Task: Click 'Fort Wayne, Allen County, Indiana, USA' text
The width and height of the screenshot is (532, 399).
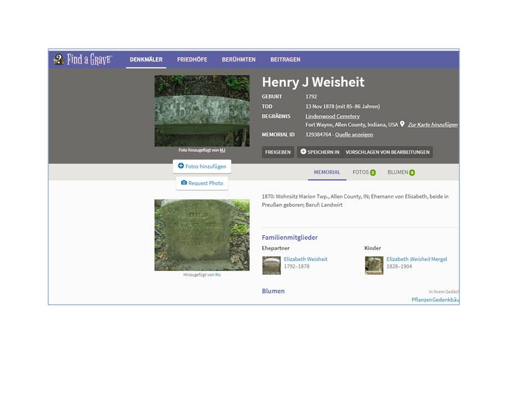Action: 351,125
